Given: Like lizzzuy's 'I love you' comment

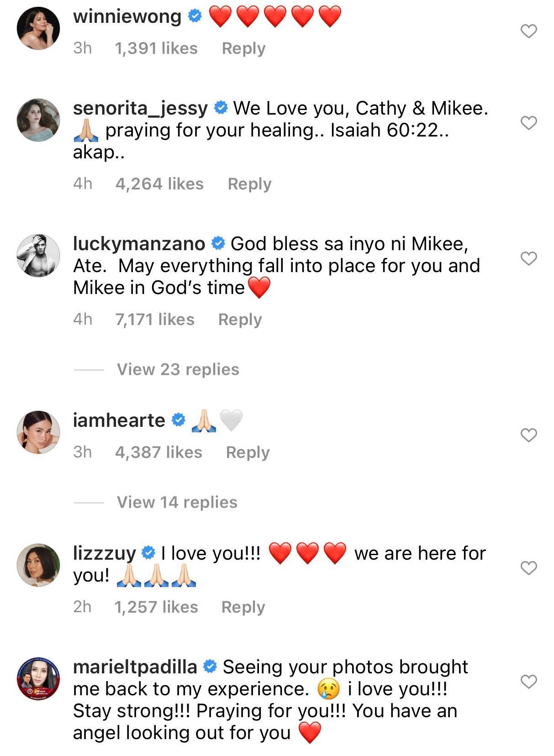Looking at the screenshot, I should click(x=528, y=568).
